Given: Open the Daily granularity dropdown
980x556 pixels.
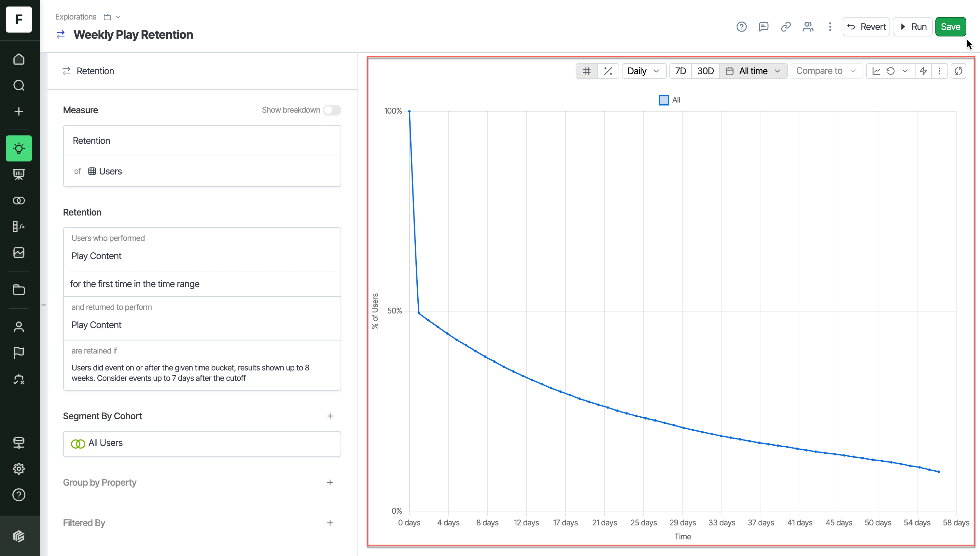Looking at the screenshot, I should coord(644,71).
